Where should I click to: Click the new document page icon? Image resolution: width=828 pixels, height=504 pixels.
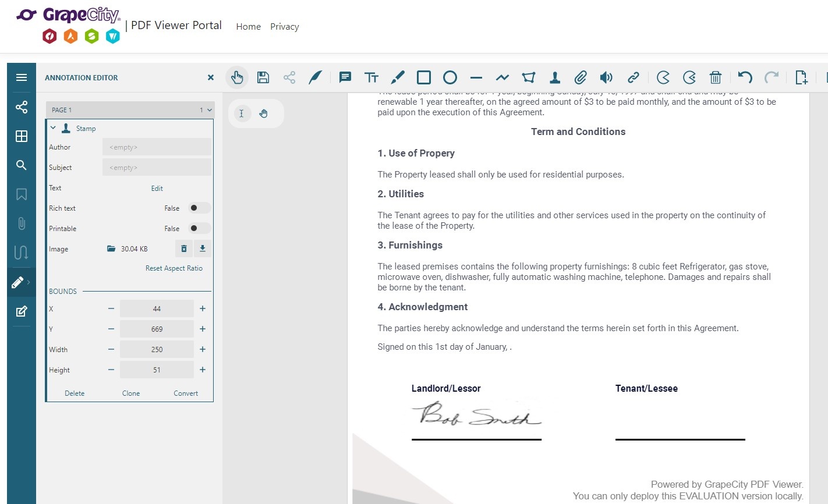(802, 77)
